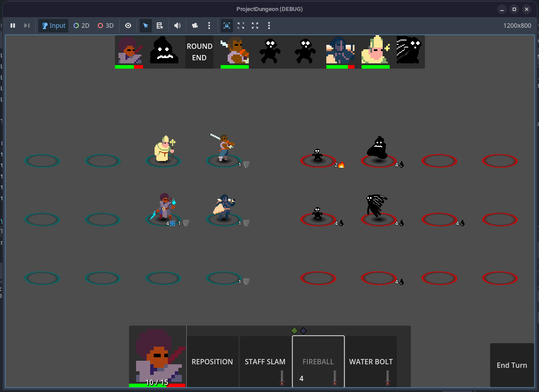Screen dimensions: 539x392
Task: Toggle Input capture mode
Action: pos(53,26)
